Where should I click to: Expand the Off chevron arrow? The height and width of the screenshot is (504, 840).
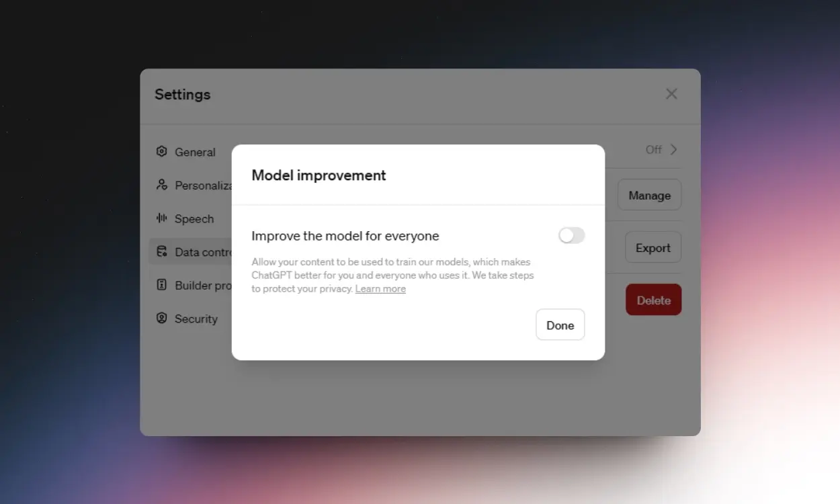coord(673,149)
